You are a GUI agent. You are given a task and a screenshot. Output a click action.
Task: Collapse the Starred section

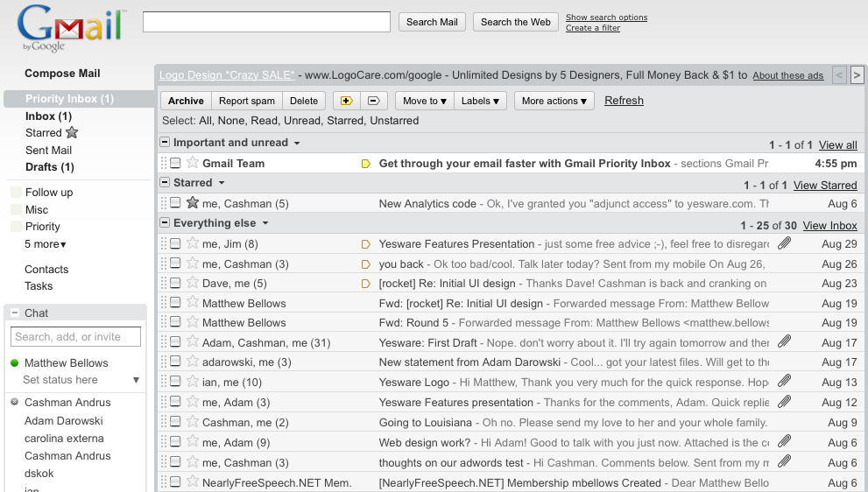tap(165, 182)
